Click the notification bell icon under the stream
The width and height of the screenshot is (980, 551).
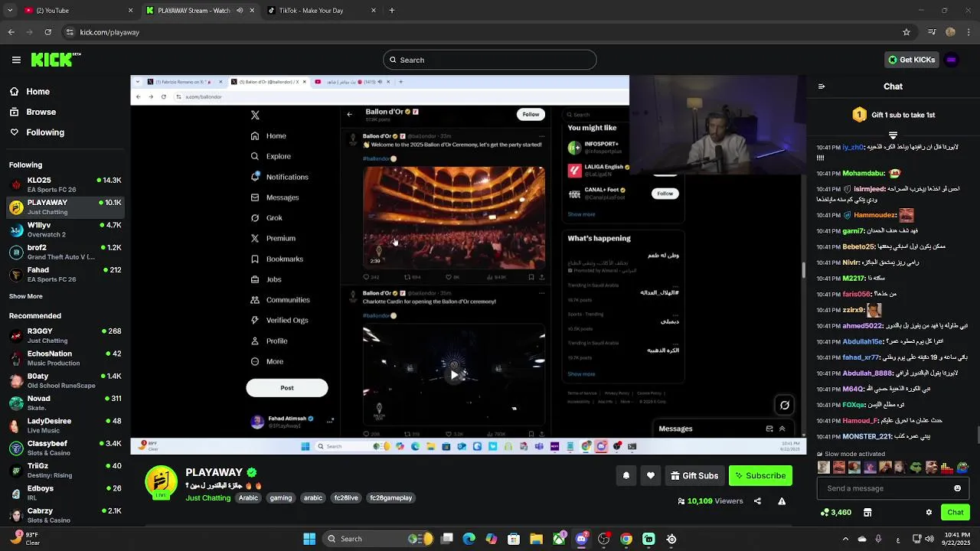pos(626,475)
